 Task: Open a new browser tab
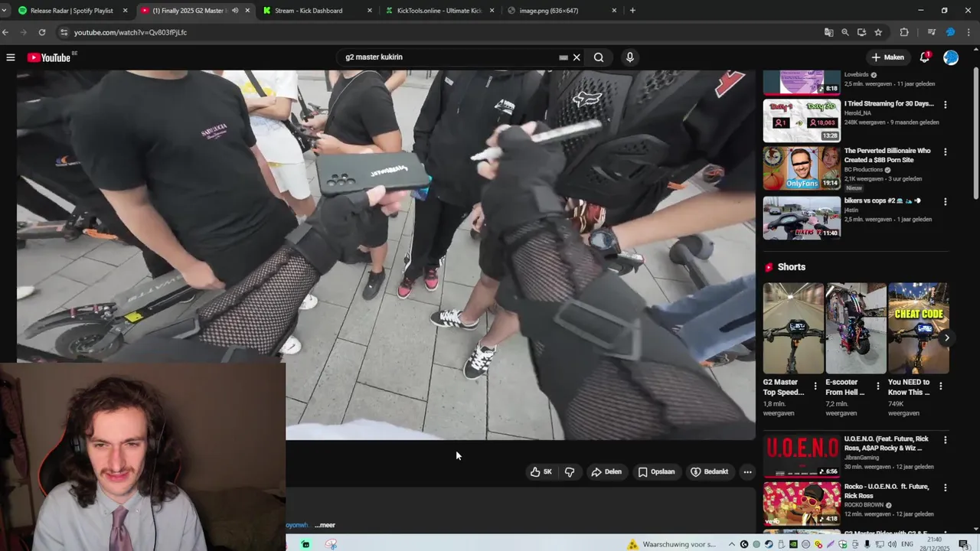point(632,11)
